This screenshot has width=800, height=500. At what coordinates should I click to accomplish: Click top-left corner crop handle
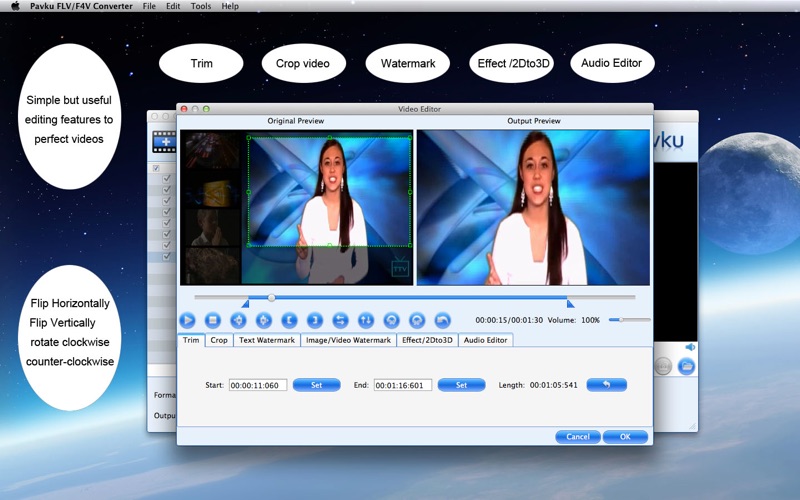click(x=248, y=137)
